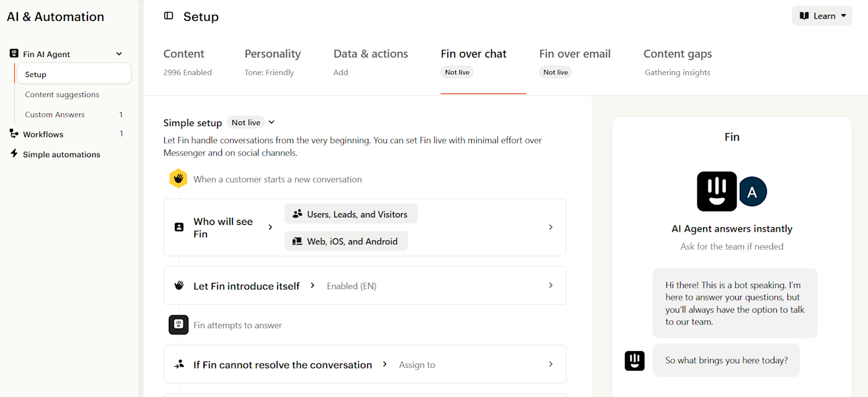Click the AI Agent answers instantly text
868x397 pixels.
(732, 229)
